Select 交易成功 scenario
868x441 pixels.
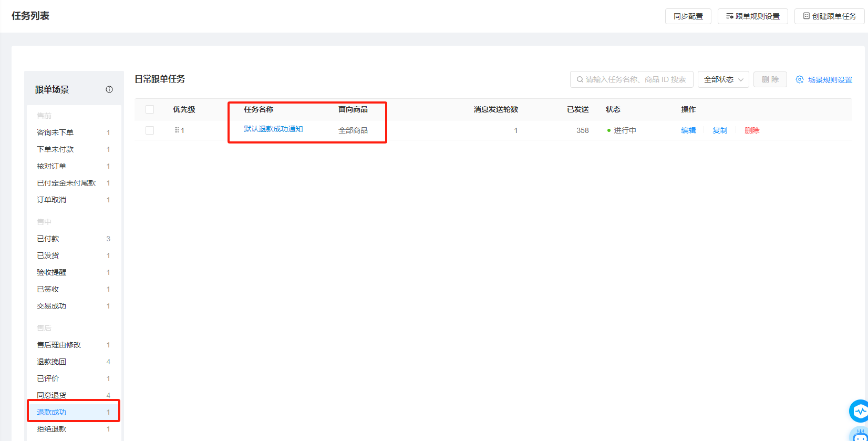[74, 306]
